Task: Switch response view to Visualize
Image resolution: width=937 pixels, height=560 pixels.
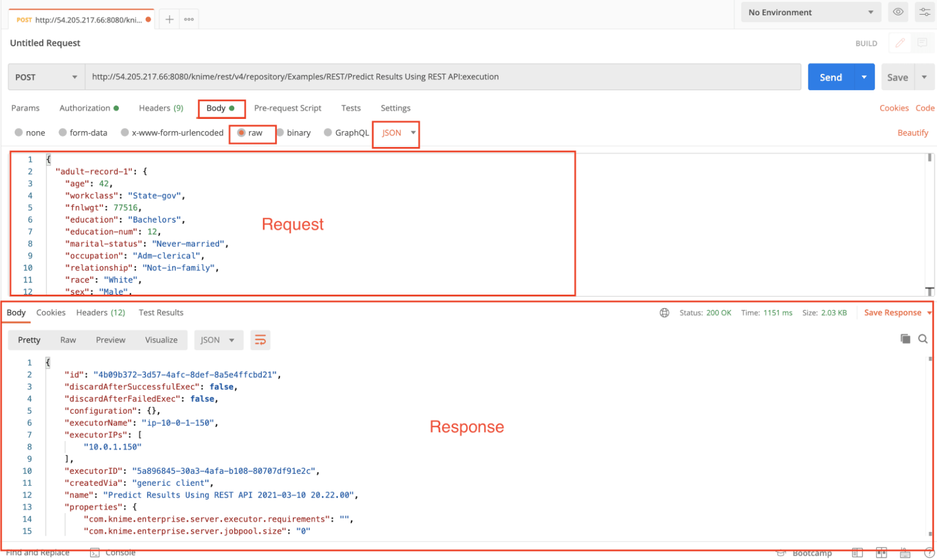Action: (x=162, y=340)
